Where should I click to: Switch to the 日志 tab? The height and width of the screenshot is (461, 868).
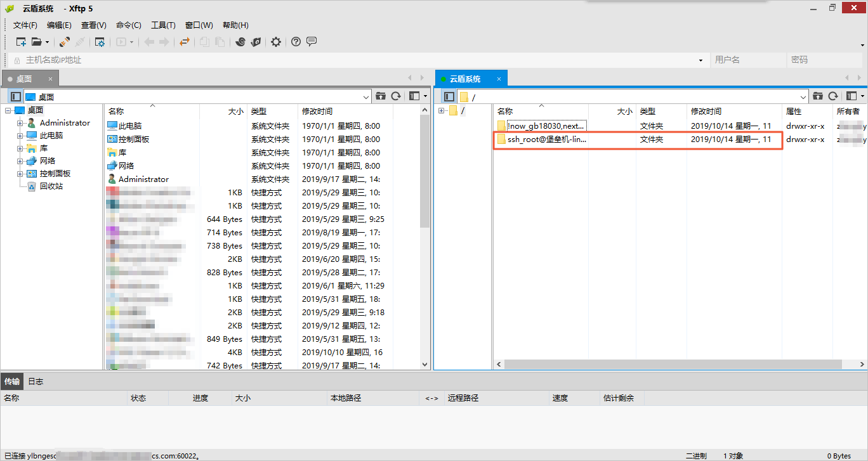(36, 382)
